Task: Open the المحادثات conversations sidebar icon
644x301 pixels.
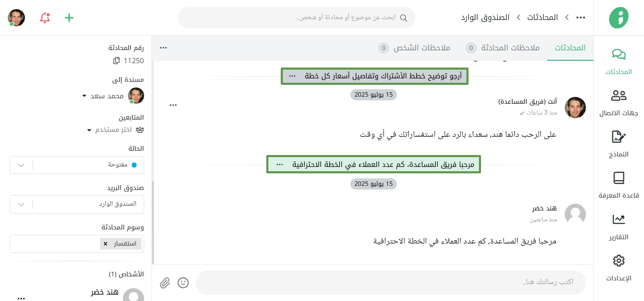Action: click(x=619, y=54)
